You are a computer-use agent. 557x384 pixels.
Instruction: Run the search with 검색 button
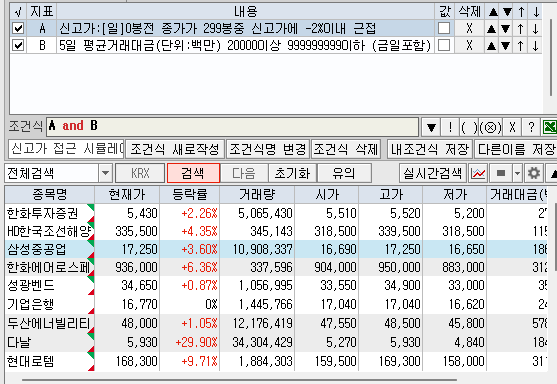tap(193, 173)
